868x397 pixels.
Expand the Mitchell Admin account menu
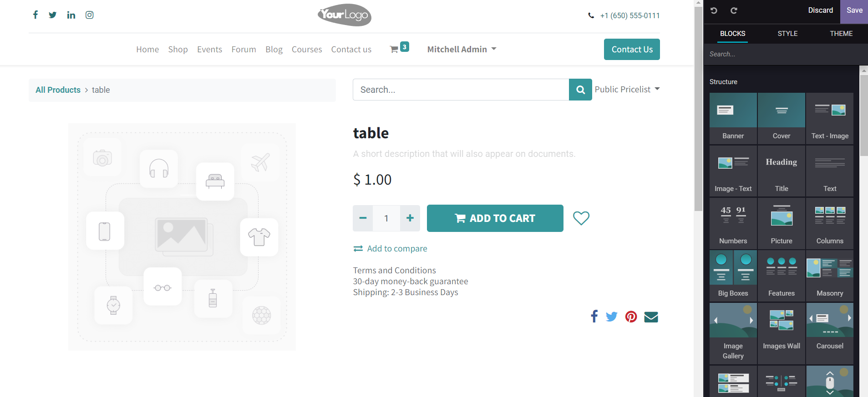[461, 49]
